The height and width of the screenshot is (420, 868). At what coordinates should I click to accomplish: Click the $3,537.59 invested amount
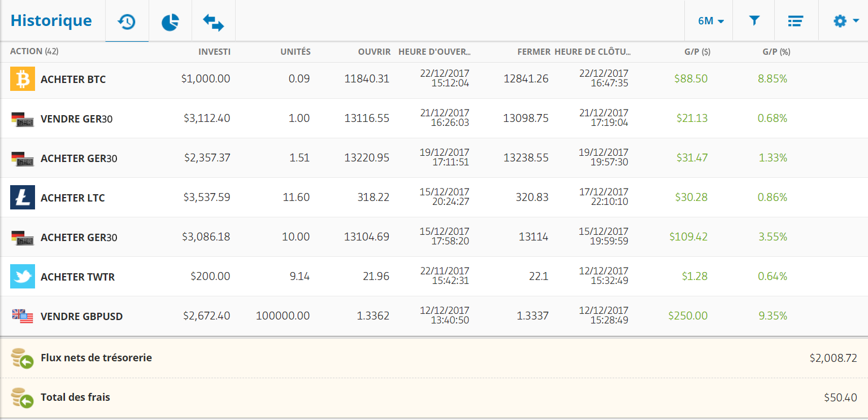(207, 198)
